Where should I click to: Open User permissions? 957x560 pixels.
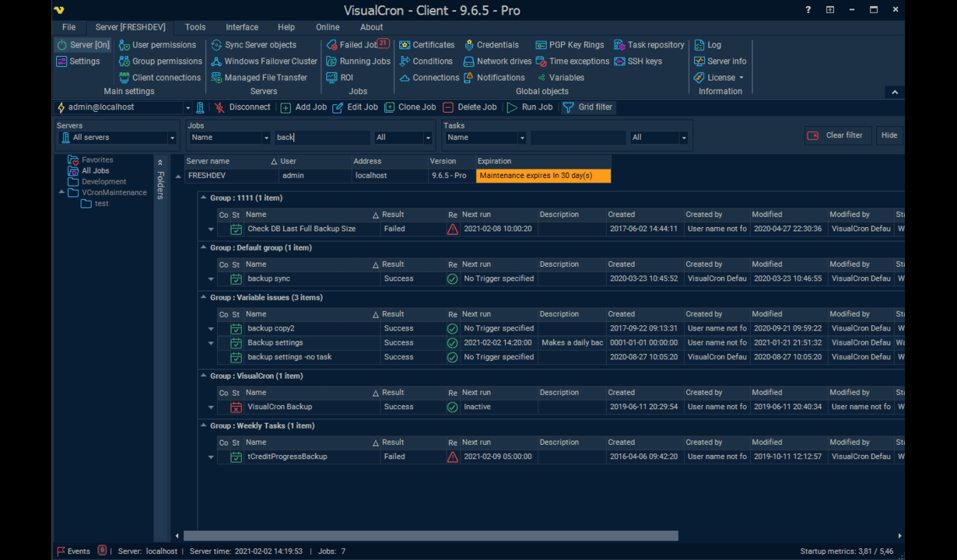tap(157, 45)
